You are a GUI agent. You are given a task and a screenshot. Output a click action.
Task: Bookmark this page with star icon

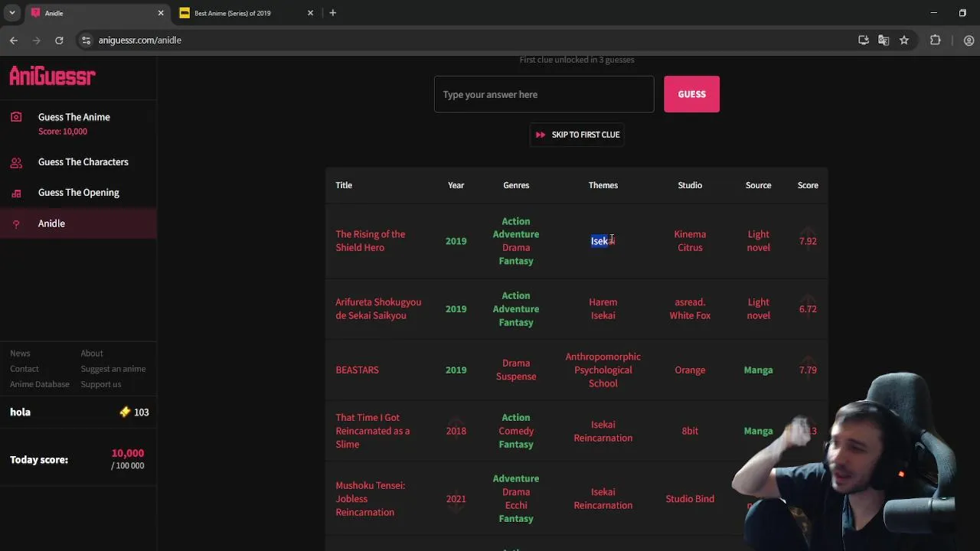pyautogui.click(x=904, y=40)
